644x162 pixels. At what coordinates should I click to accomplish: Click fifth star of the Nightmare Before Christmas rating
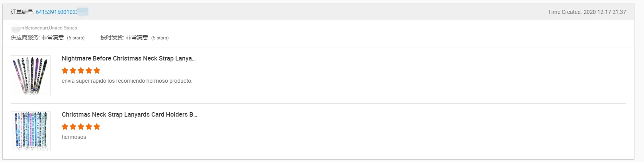point(97,71)
